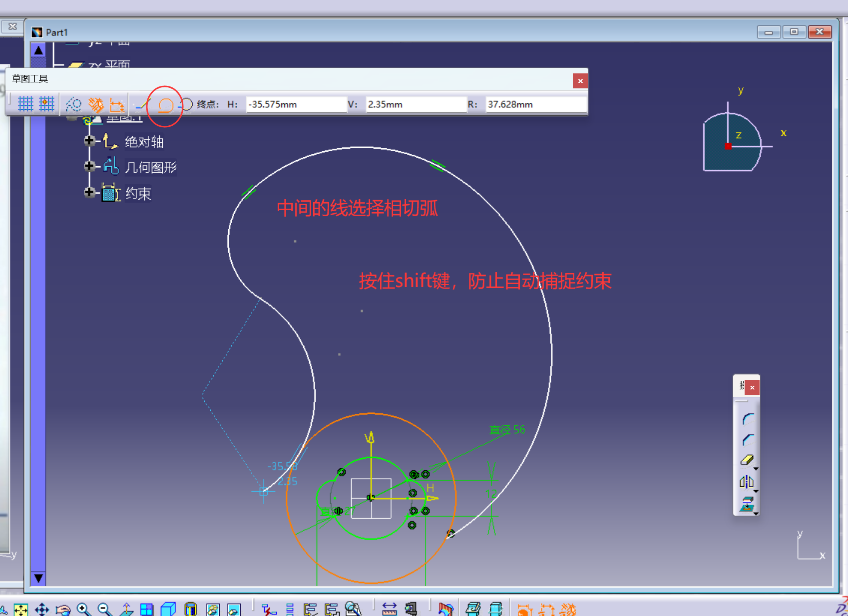Select the Chamfer tool
Viewport: 848px width, 616px height.
click(748, 439)
